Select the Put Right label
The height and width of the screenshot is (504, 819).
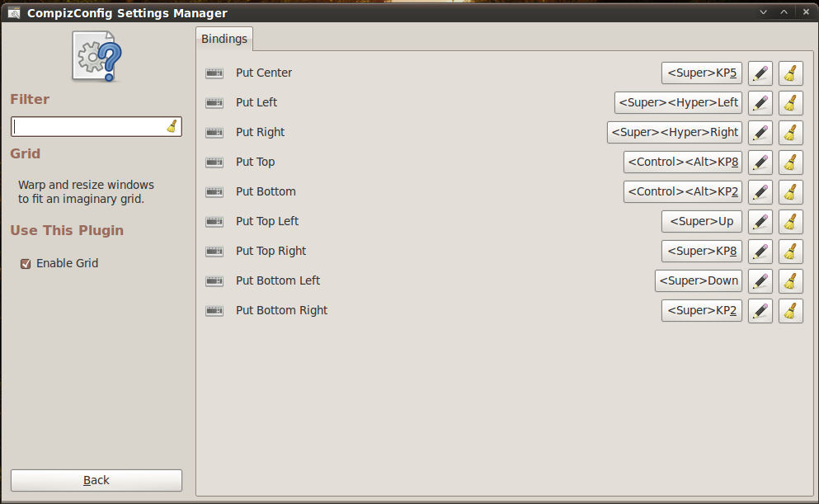260,133
